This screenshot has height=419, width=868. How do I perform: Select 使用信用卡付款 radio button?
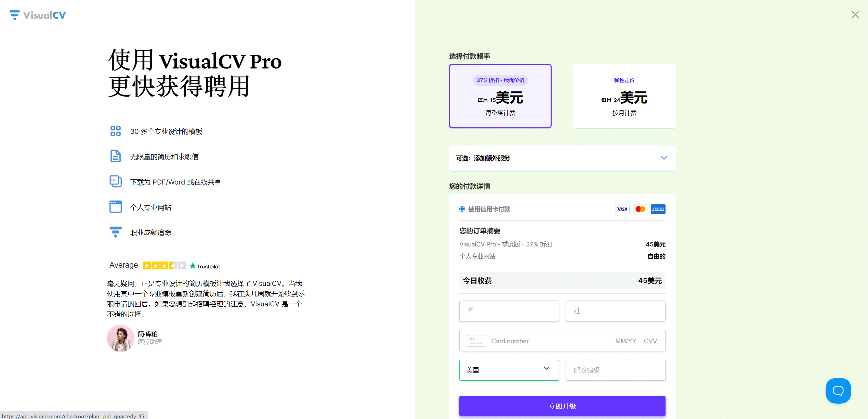462,209
